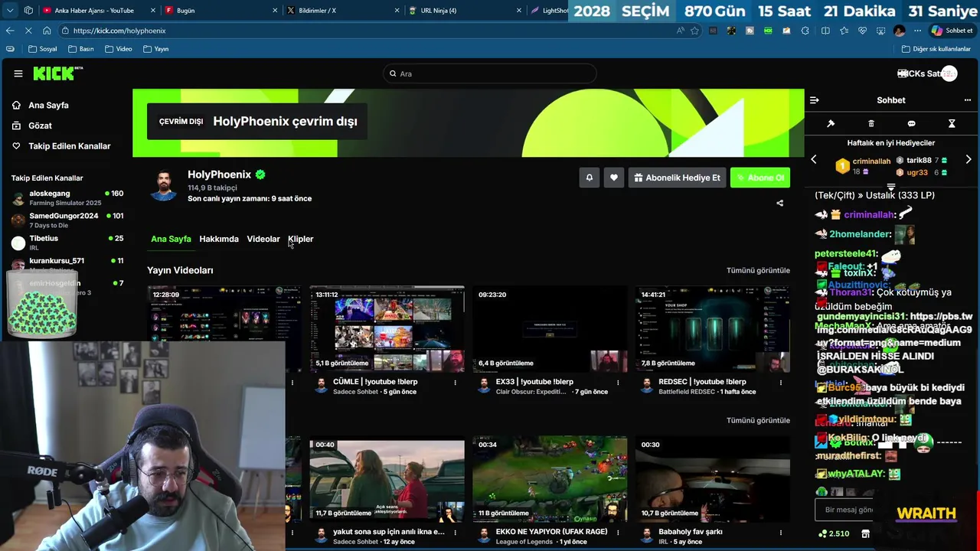Open browser settings three-dot menu
The image size is (980, 551).
click(917, 31)
